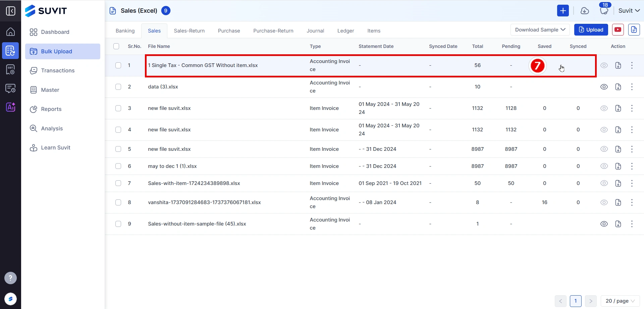644x309 pixels.
Task: Switch to the Purchase tab
Action: pos(229,31)
